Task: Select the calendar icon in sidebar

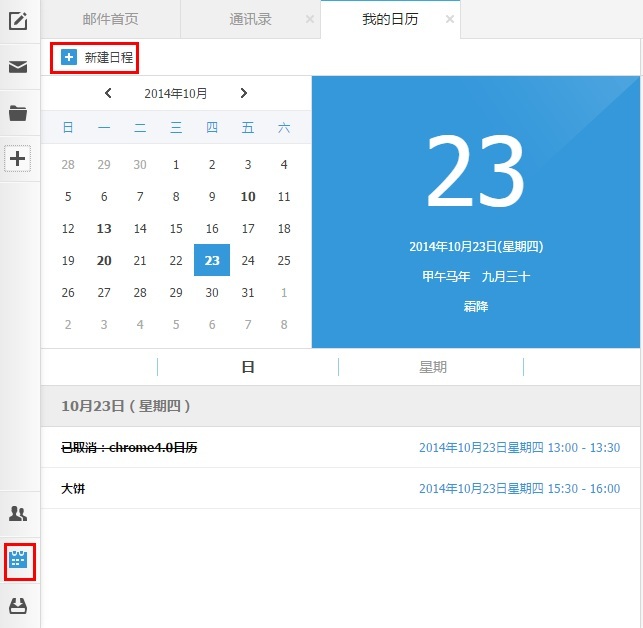Action: [18, 560]
